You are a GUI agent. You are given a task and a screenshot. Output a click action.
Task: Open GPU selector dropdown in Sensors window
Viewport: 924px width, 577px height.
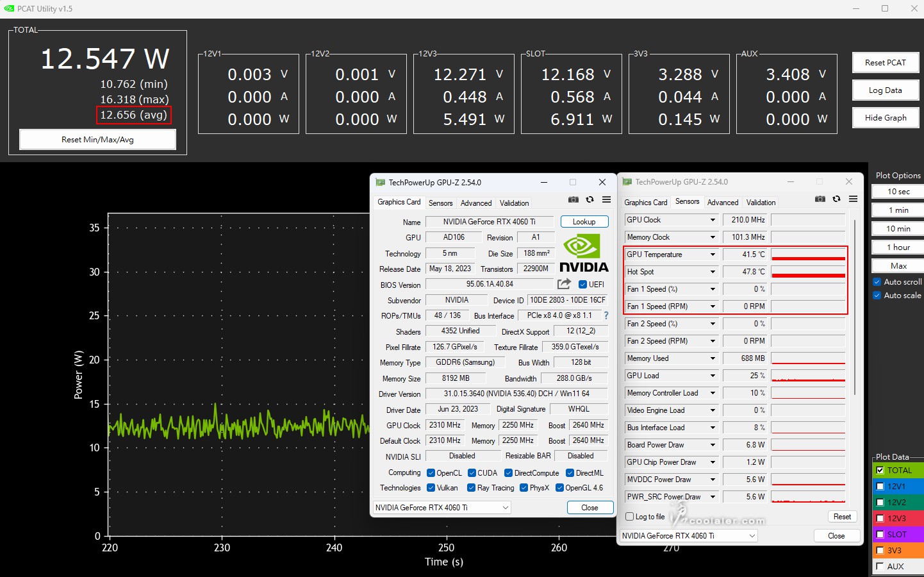click(x=689, y=536)
